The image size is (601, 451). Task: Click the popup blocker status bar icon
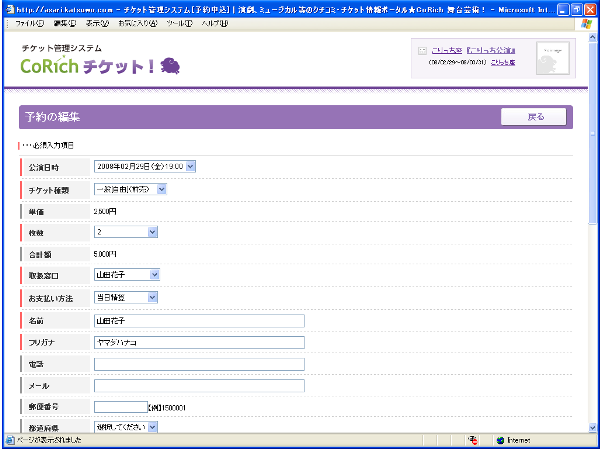(x=472, y=439)
